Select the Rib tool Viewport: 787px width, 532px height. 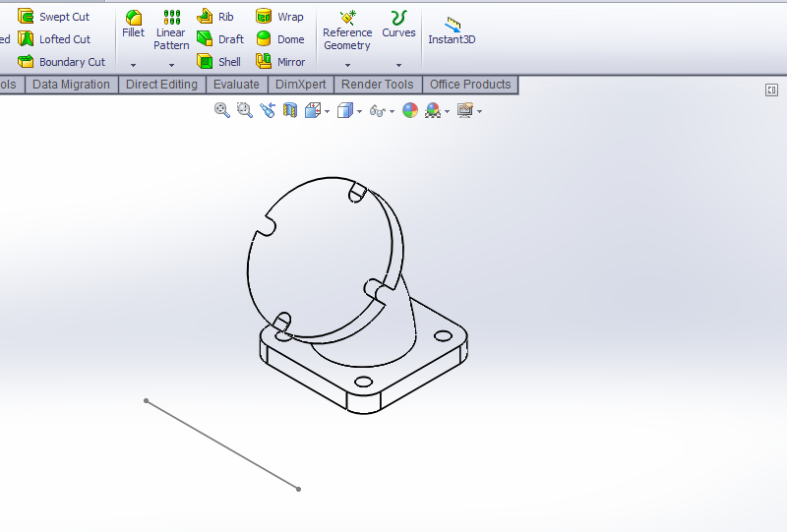point(215,17)
